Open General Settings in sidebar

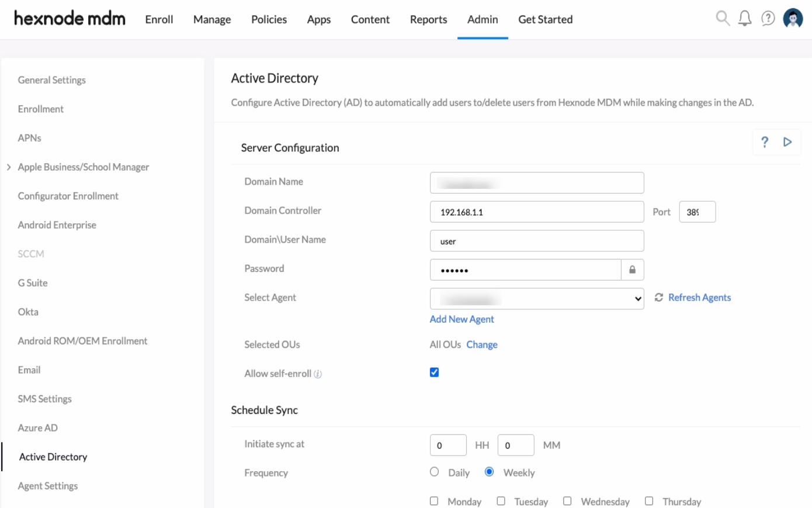point(52,80)
